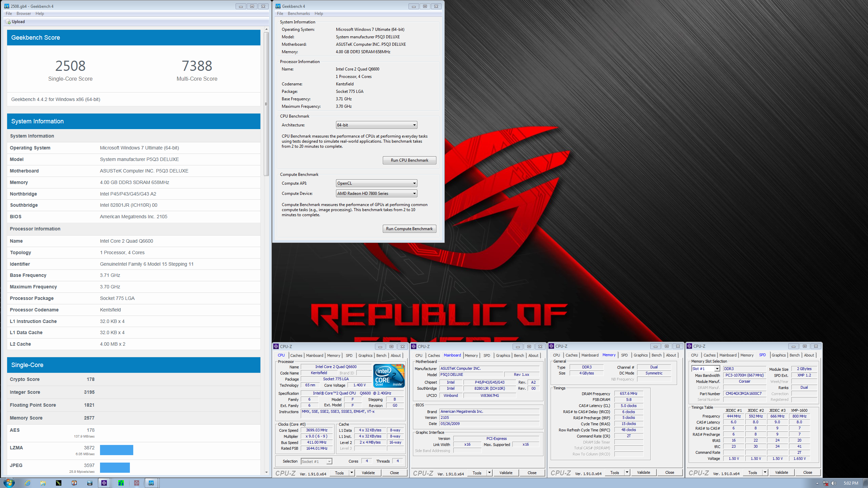The width and height of the screenshot is (868, 488).
Task: Click the scrollbar up arrow in results
Action: pos(266,29)
